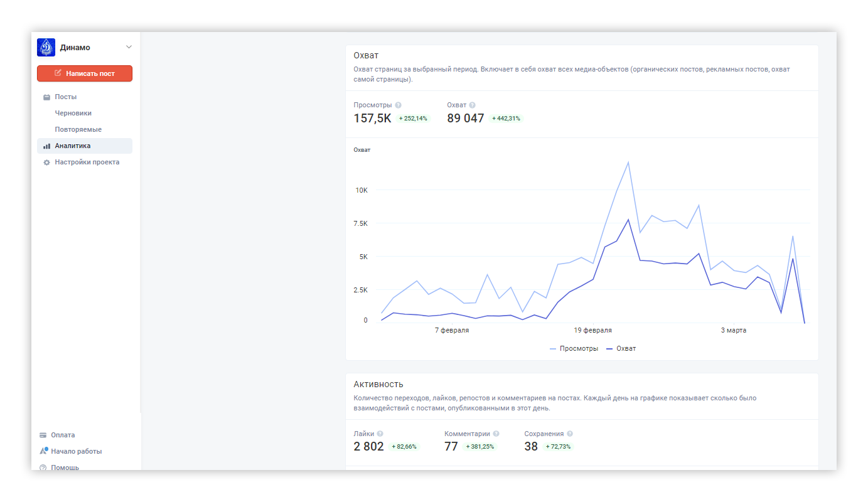Open help tooltip next to Просмотры
Screen dimensions: 868x502
tap(399, 105)
